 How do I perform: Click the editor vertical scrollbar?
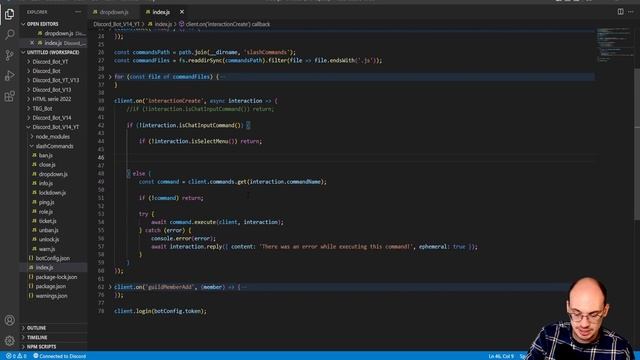[x=637, y=143]
